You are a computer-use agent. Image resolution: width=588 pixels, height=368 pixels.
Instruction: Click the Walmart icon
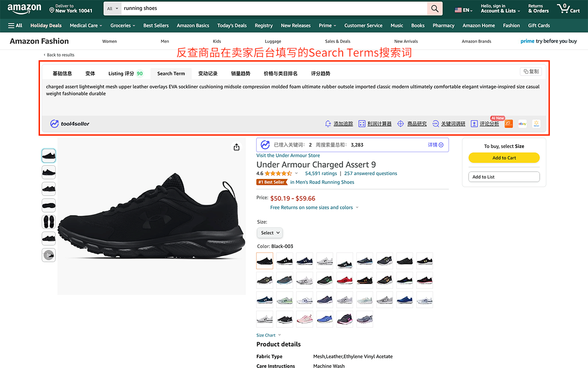[536, 124]
